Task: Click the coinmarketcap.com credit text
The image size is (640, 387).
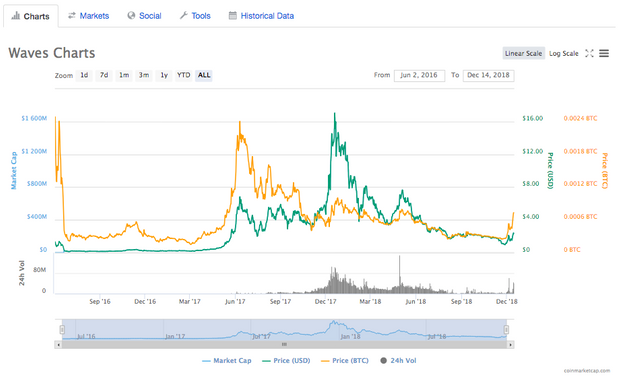Action: pos(587,371)
